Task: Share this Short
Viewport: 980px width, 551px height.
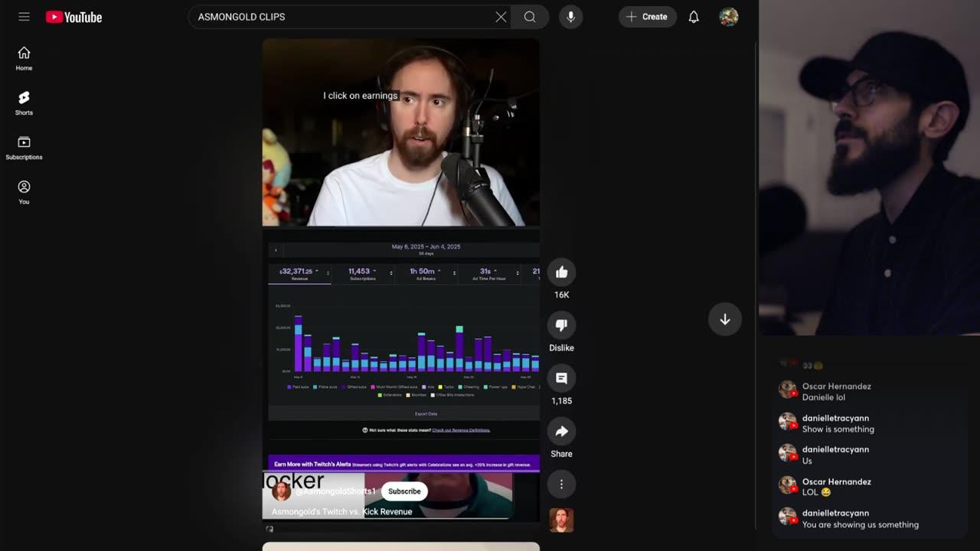Action: 561,432
